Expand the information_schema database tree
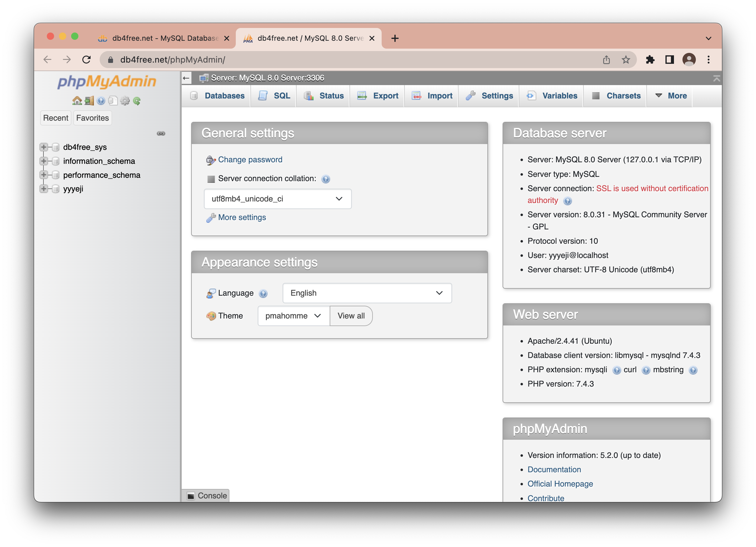Viewport: 756px width, 547px height. tap(44, 161)
